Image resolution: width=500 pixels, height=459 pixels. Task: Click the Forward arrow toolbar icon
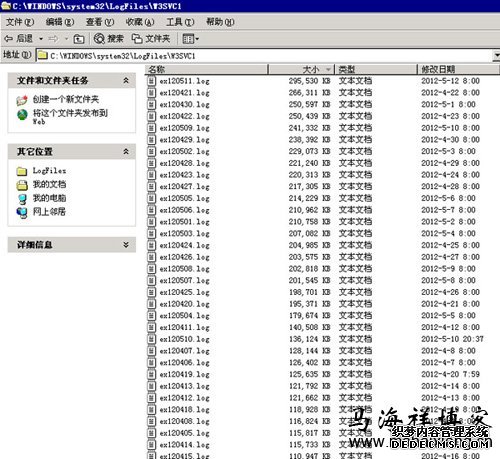tap(53, 39)
